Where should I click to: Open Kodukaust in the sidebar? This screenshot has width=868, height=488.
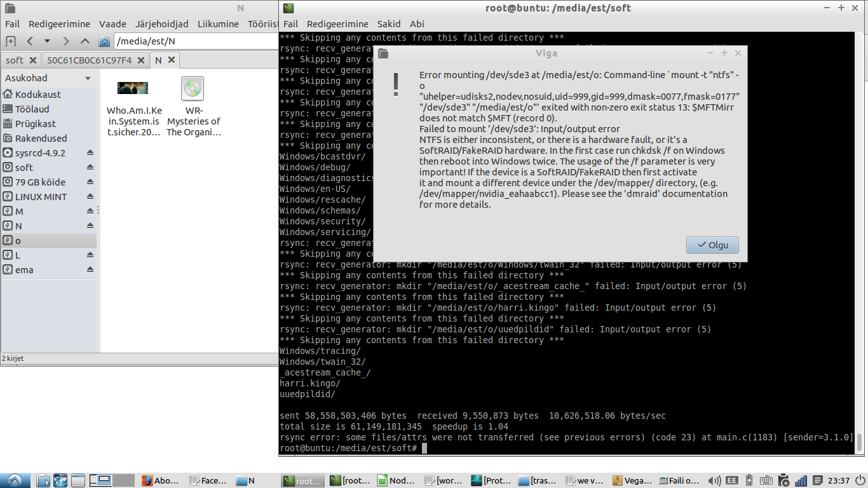pos(49,94)
